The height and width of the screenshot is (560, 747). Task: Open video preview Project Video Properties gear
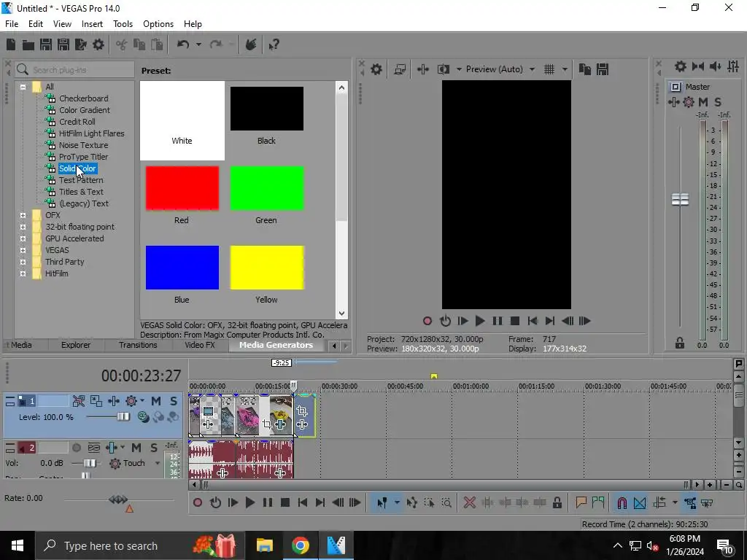[376, 69]
